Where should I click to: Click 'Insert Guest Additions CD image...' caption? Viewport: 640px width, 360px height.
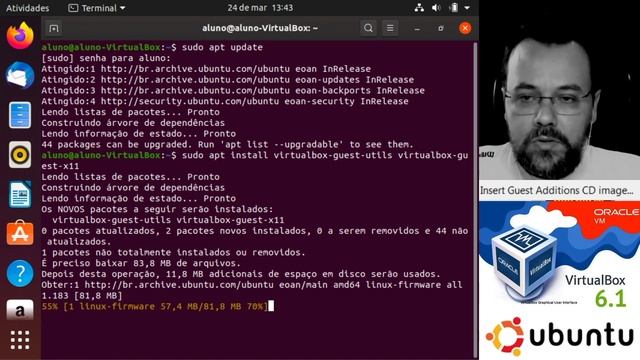tap(557, 190)
